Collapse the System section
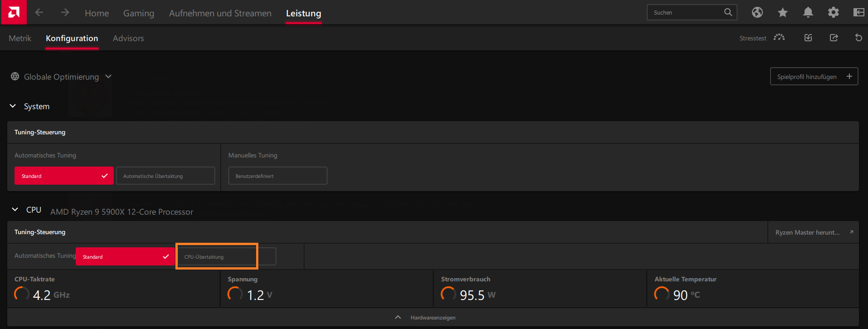Viewport: 868px width, 329px height. [13, 106]
